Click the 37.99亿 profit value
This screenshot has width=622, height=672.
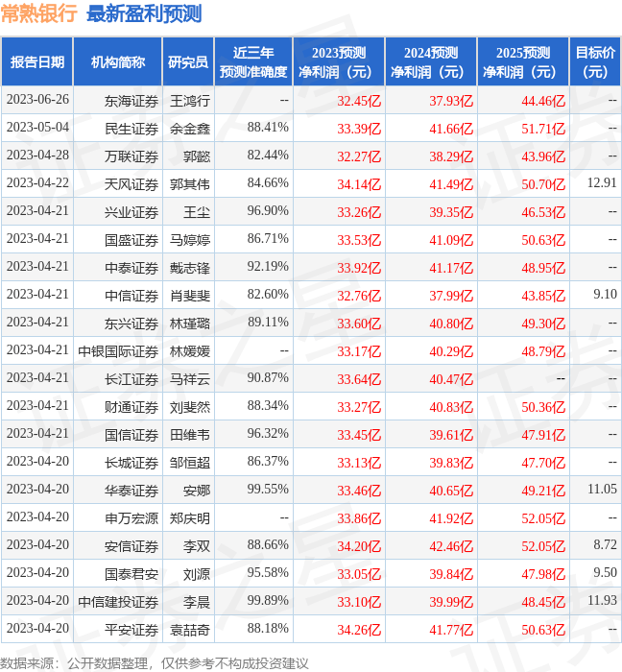451,296
